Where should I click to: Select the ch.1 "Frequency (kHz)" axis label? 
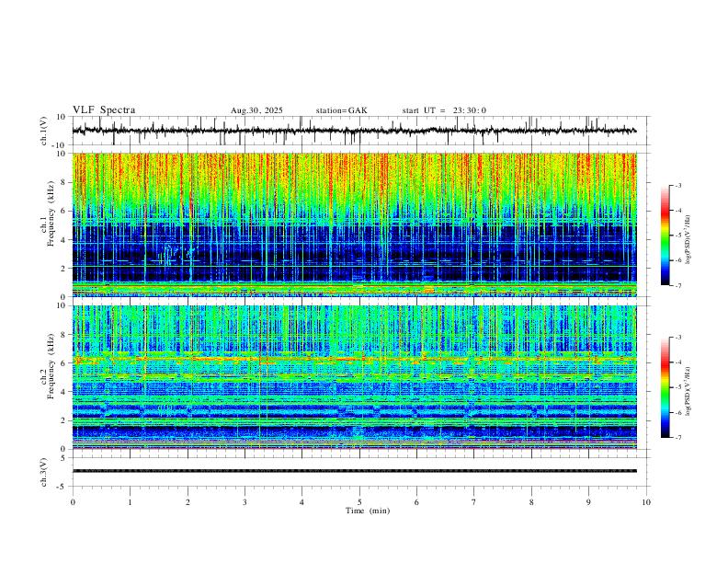[51, 214]
